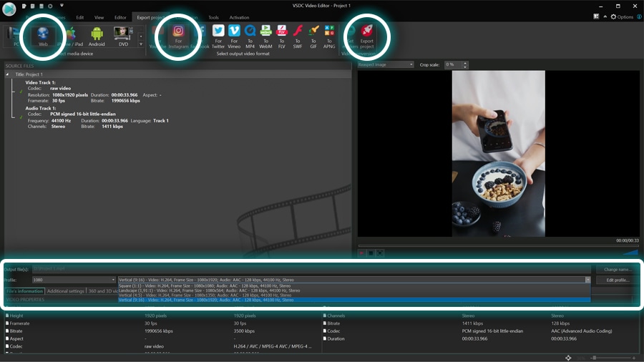Pick the For Vimeo output format
Image resolution: width=644 pixels, height=362 pixels.
pos(234,37)
